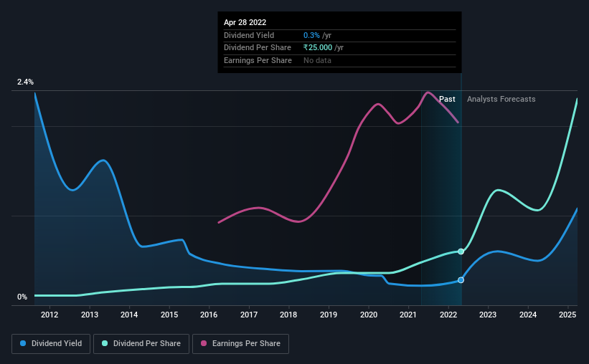Select the teal Dividend Per Share data point marker
The image size is (589, 364).
tap(461, 252)
